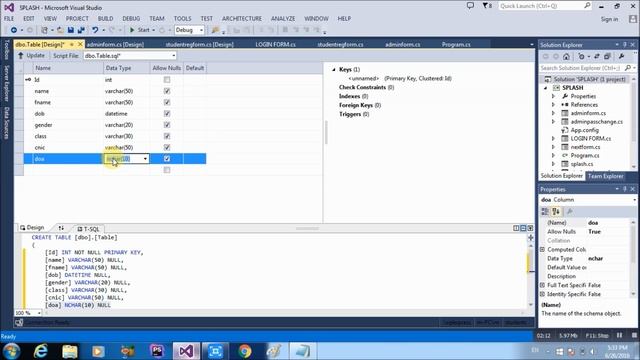Image resolution: width=640 pixels, height=360 pixels.
Task: Toggle Allow Nulls for gender column
Action: coord(167,125)
